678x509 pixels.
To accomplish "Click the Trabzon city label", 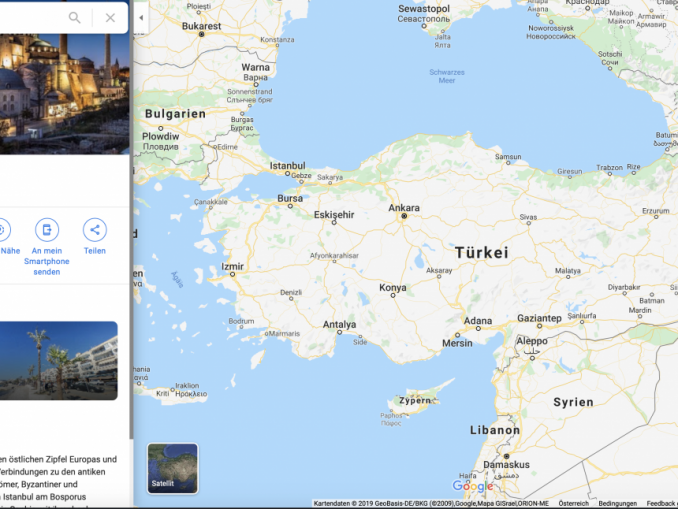I will tap(610, 167).
